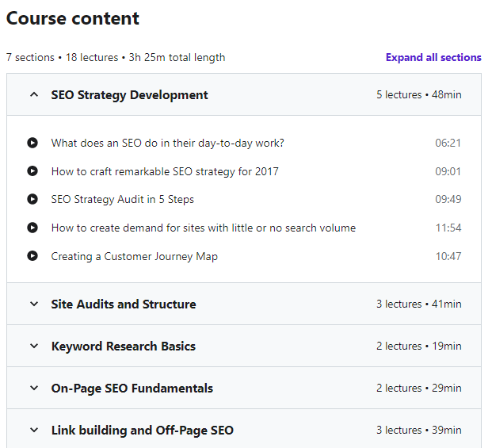
Task: Click play icon beside 'SEO Strategy Audit in 5 Steps'
Action: 32,199
